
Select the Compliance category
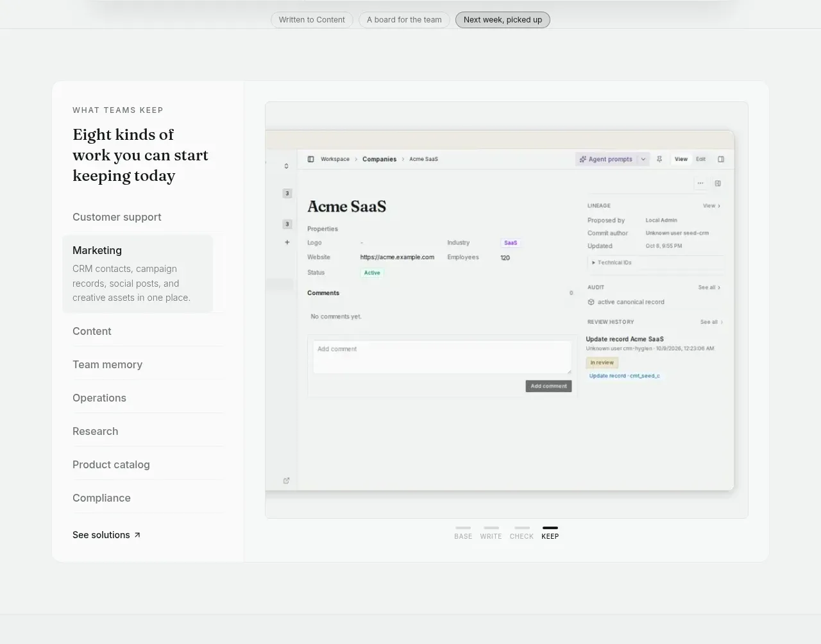point(149,498)
